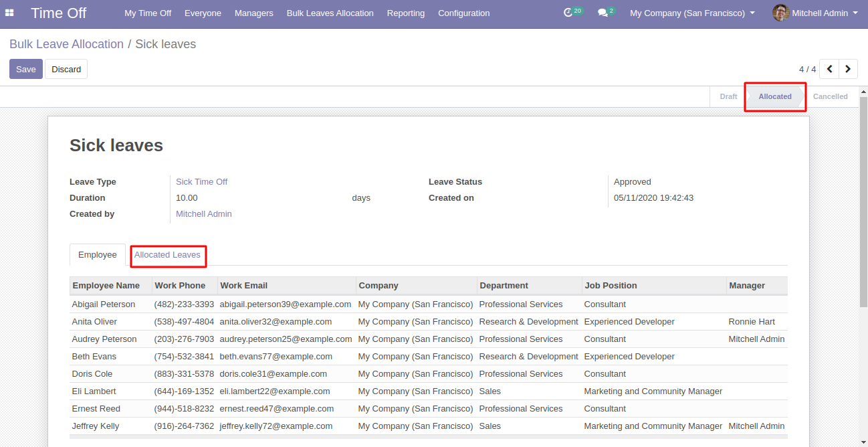This screenshot has height=447, width=868.
Task: Sort by Manager column header
Action: click(x=757, y=286)
